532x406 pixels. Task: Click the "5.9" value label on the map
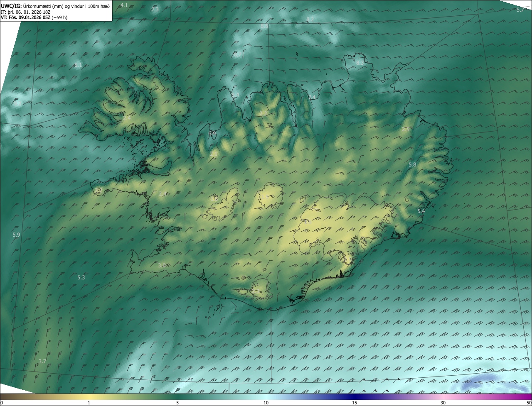tap(16, 235)
